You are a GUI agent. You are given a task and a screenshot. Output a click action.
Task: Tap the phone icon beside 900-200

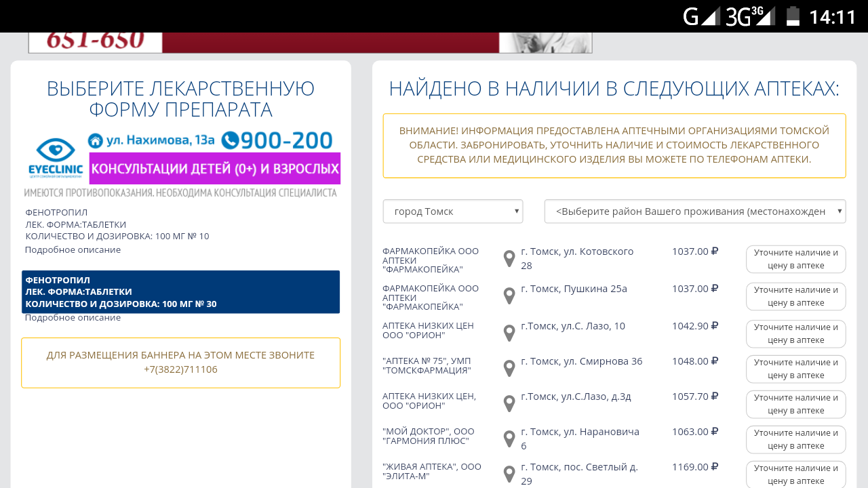[x=230, y=140]
